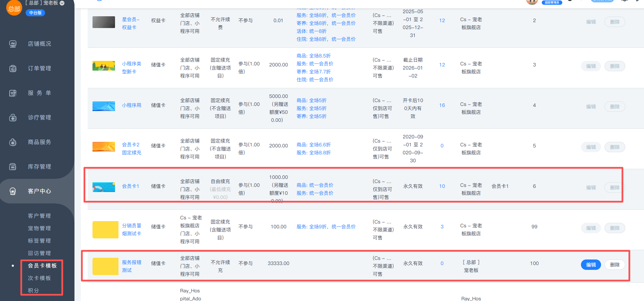Click the 库存管理 box icon
This screenshot has width=644, height=301.
13,167
